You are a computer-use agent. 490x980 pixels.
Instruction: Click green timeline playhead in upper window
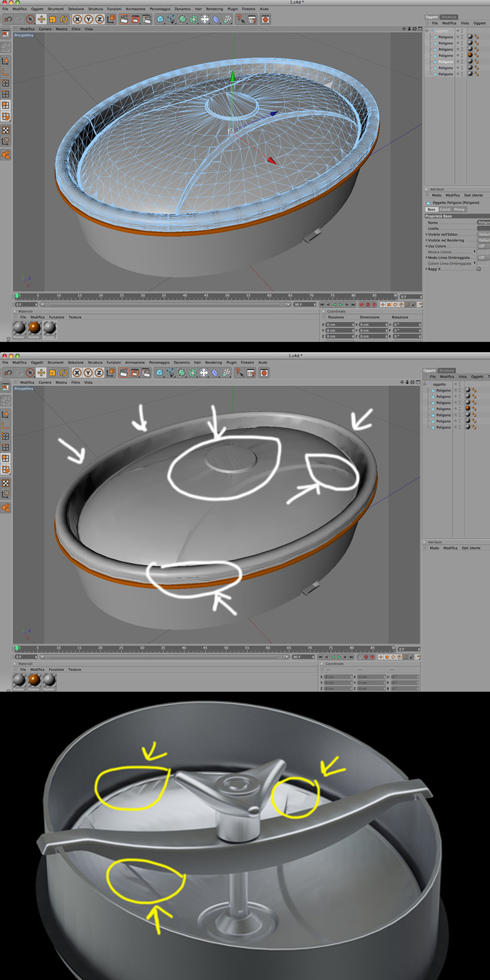(17, 296)
